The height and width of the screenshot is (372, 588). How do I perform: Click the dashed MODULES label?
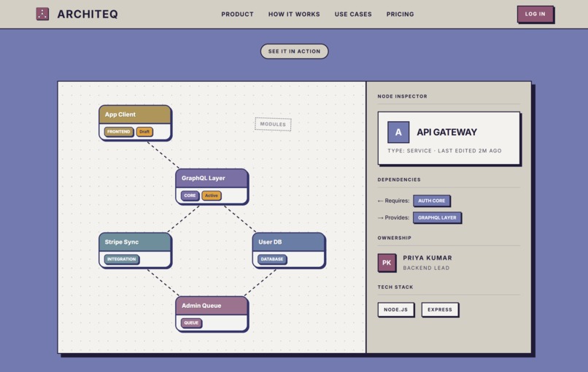click(273, 124)
